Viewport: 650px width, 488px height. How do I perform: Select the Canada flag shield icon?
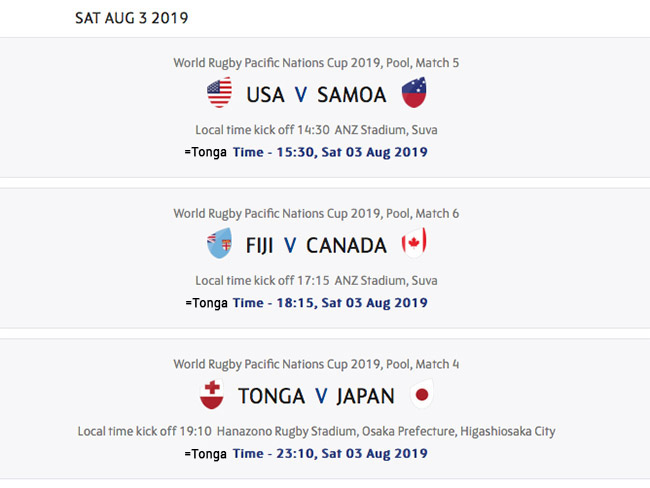(x=414, y=243)
